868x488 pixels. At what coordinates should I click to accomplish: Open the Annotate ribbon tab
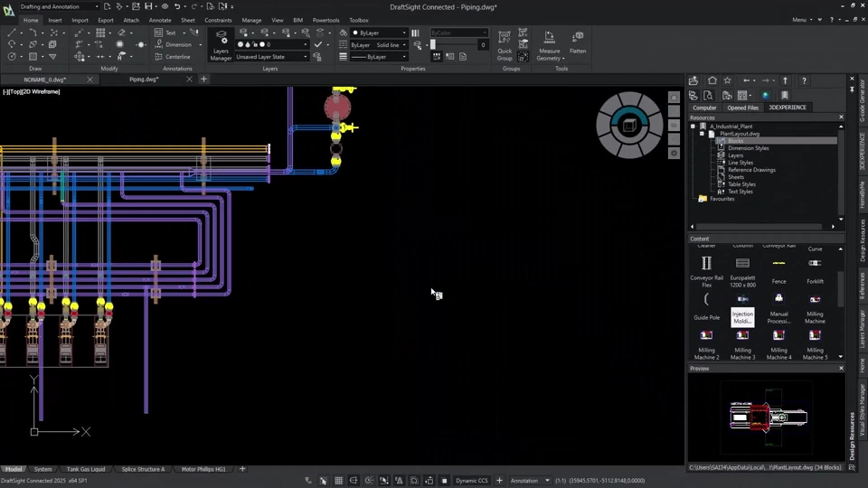[x=160, y=20]
